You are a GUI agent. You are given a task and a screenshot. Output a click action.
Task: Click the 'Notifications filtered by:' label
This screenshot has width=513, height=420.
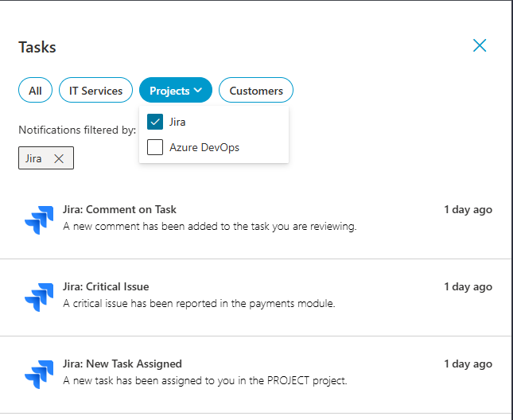point(77,130)
